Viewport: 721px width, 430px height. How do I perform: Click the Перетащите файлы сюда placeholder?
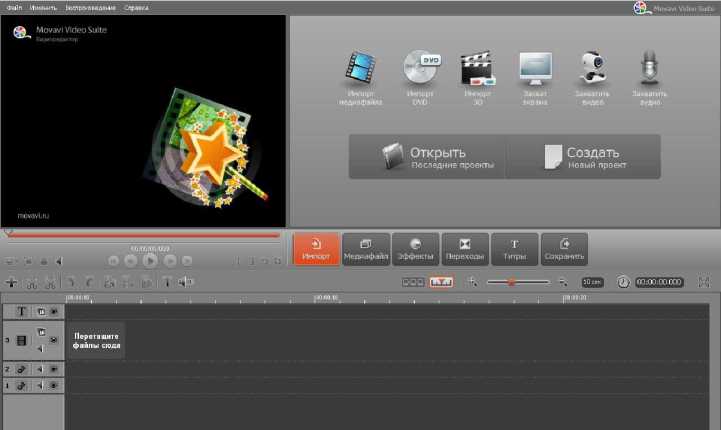pyautogui.click(x=97, y=341)
